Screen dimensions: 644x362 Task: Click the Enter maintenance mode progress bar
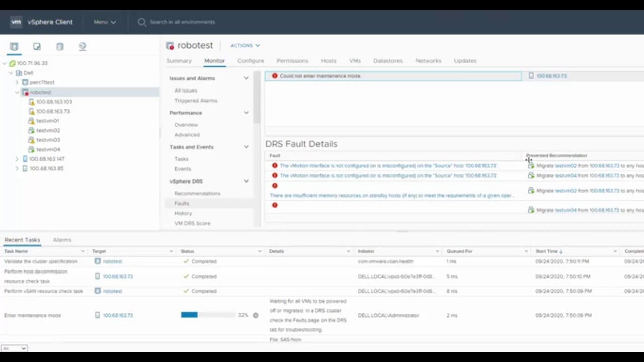point(208,315)
